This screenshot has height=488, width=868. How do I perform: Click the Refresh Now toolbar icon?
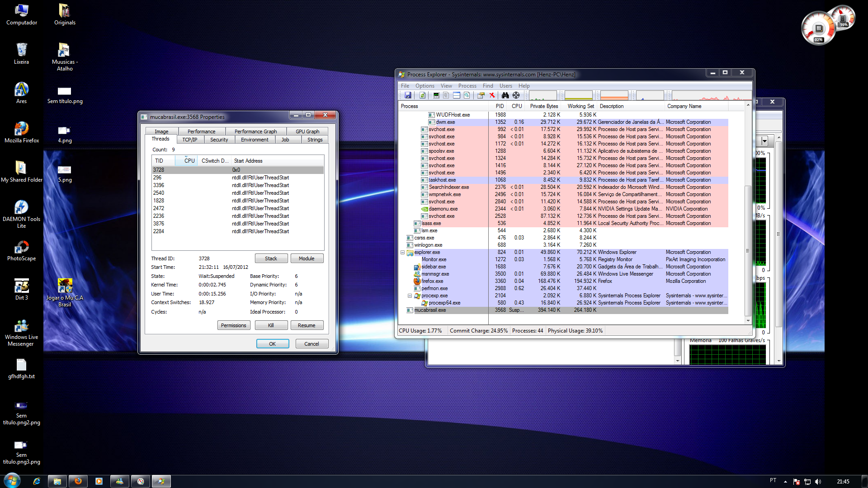(x=422, y=95)
